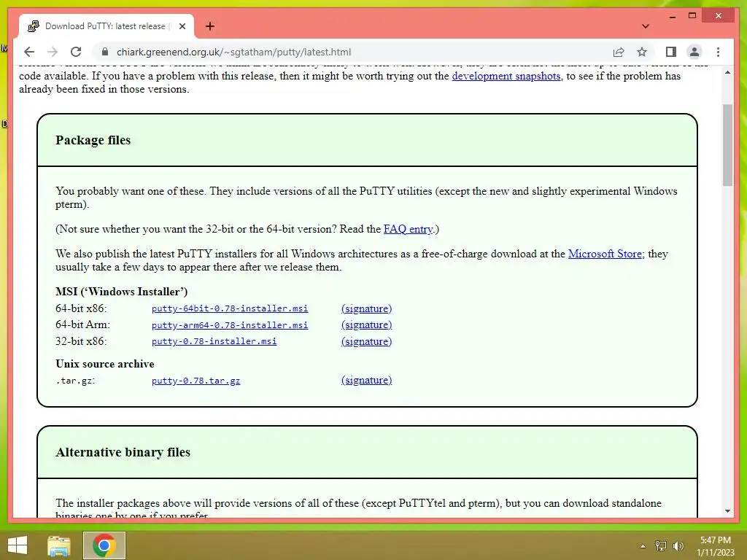Open a new browser tab
The image size is (747, 560).
209,26
